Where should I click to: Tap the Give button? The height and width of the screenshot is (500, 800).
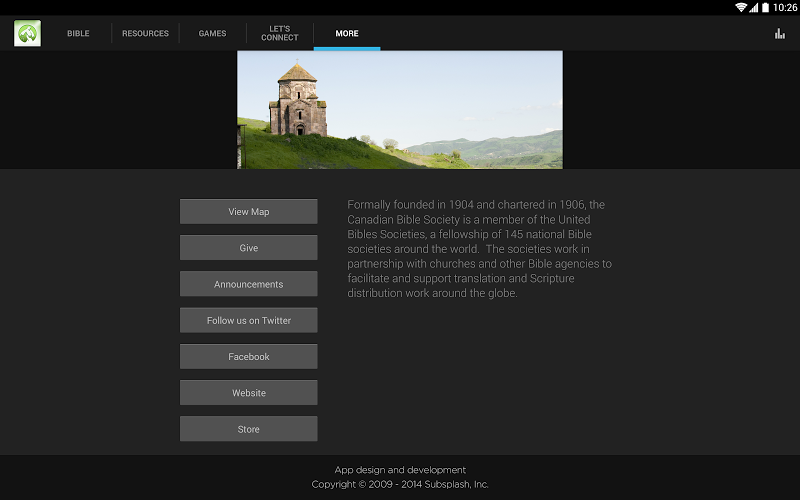tap(248, 247)
